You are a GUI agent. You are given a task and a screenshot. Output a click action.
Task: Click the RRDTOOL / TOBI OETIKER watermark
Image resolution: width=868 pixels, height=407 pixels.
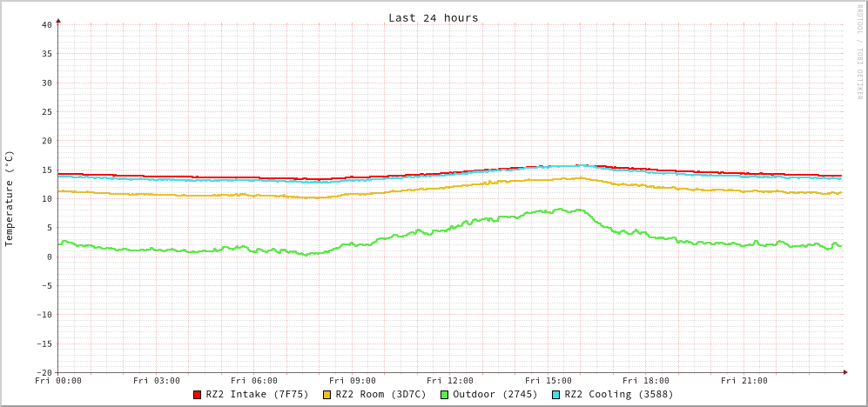[x=859, y=51]
